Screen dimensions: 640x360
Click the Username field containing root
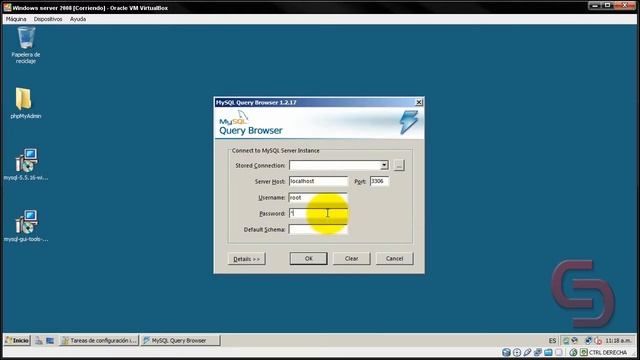click(x=318, y=198)
